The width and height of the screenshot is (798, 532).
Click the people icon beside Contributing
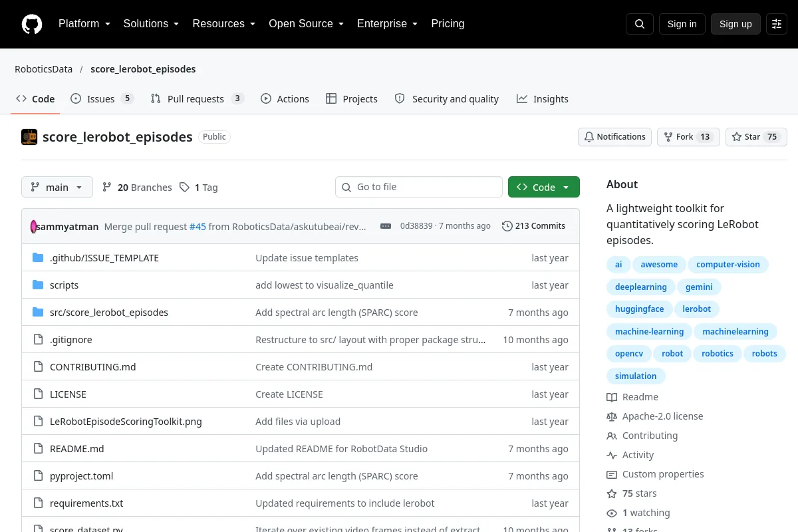(612, 436)
